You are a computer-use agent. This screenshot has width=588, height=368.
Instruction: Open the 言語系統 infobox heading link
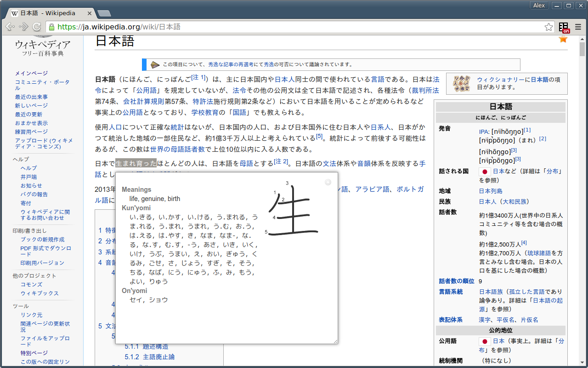pyautogui.click(x=451, y=292)
